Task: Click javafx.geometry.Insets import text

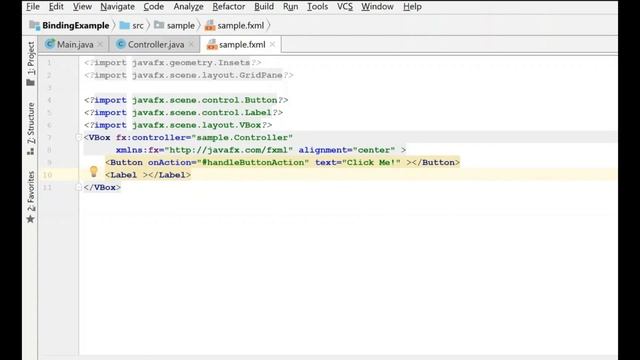Action: tap(191, 62)
